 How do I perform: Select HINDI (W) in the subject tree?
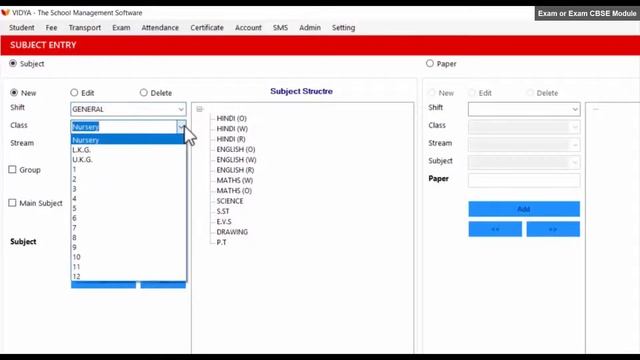coord(232,129)
